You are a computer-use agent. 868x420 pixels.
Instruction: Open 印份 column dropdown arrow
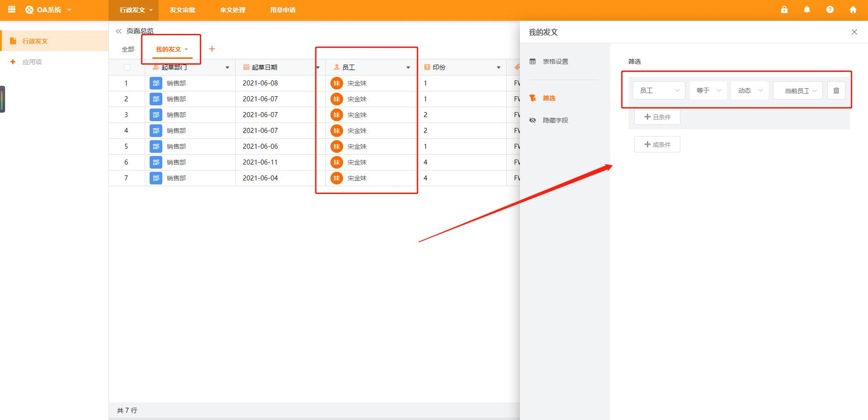(499, 67)
